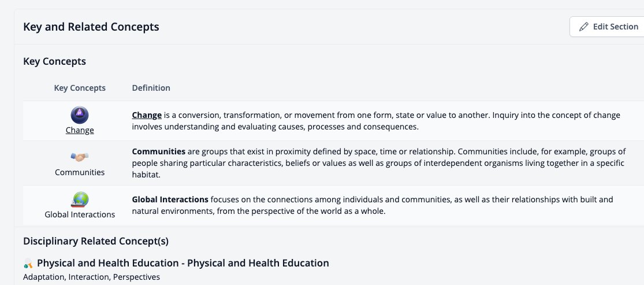Click the Global Interactions globe icon
Image resolution: width=644 pixels, height=285 pixels.
[x=80, y=199]
